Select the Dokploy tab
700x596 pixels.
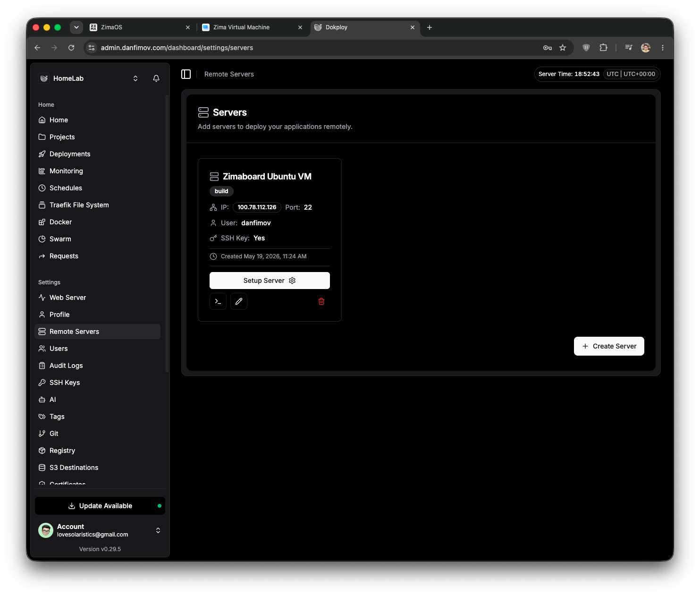click(365, 27)
